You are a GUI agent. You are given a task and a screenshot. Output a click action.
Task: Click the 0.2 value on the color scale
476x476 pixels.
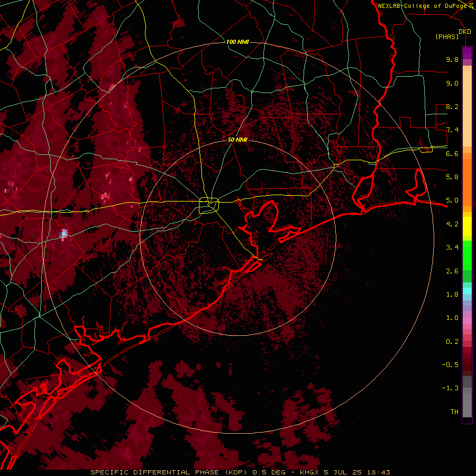coord(452,342)
